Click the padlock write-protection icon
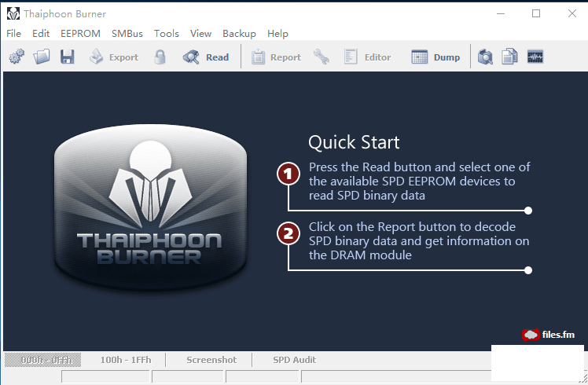588x385 pixels. point(160,57)
